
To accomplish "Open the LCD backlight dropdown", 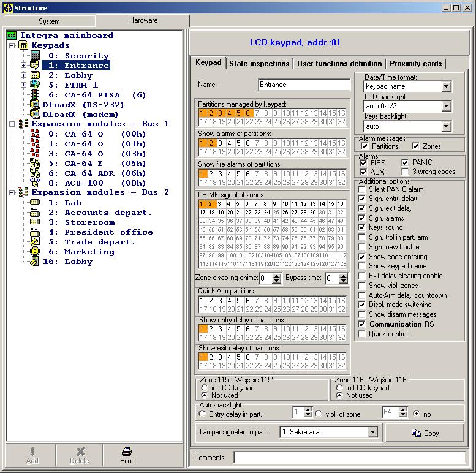I will 446,106.
